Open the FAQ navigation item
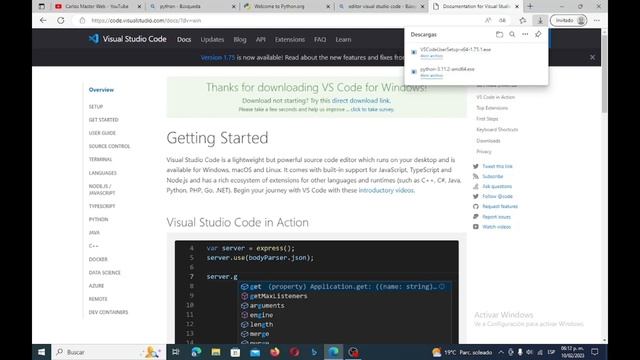 point(320,40)
